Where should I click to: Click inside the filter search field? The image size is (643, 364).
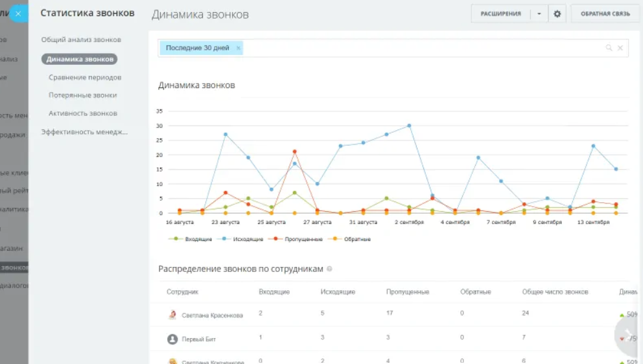click(x=421, y=48)
